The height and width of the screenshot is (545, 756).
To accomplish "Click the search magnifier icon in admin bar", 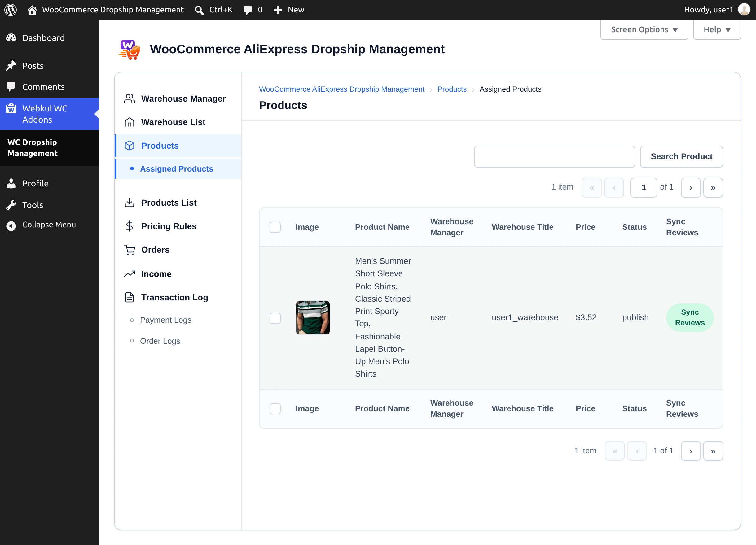I will pyautogui.click(x=199, y=10).
